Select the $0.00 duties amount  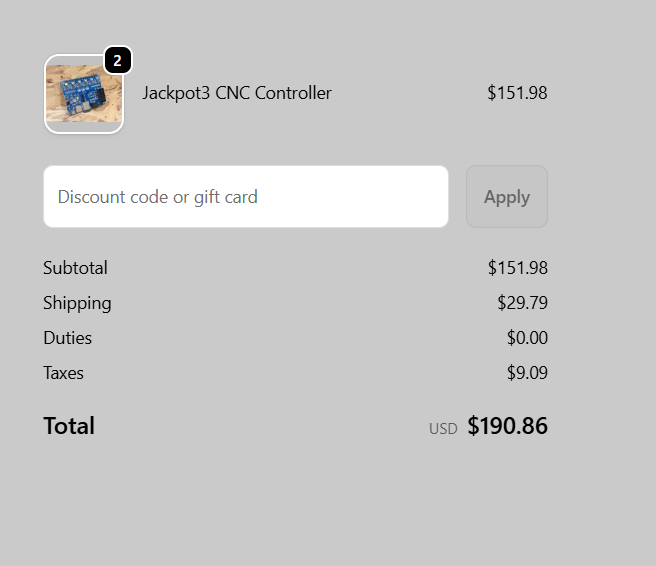527,338
